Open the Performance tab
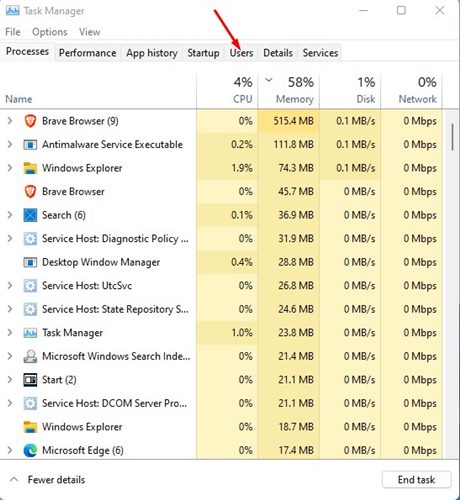This screenshot has width=460, height=500. click(x=88, y=53)
